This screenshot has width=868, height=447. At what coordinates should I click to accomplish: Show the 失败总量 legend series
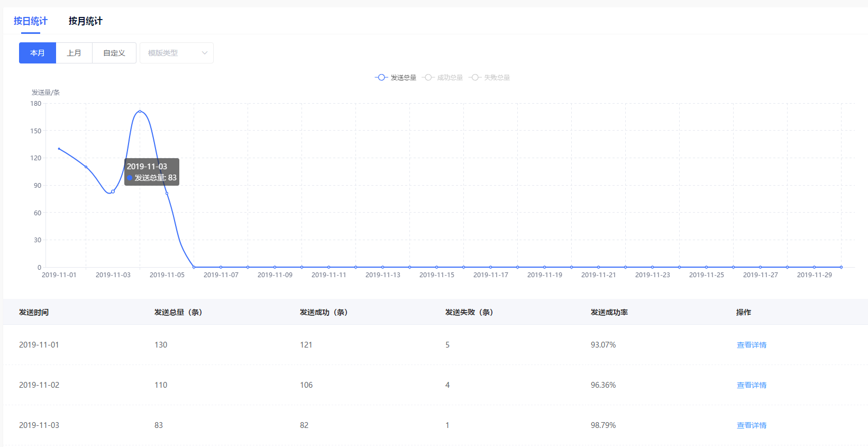click(x=490, y=78)
